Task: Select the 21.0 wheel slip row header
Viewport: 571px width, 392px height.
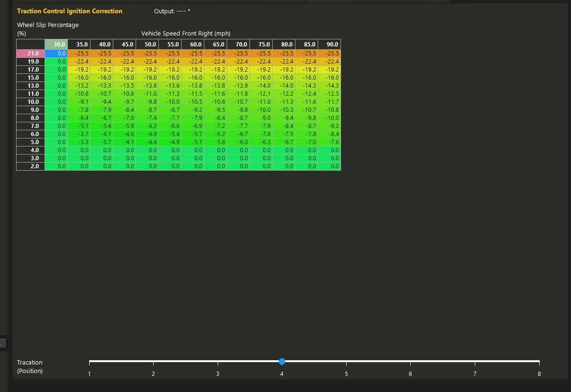Action: click(30, 54)
